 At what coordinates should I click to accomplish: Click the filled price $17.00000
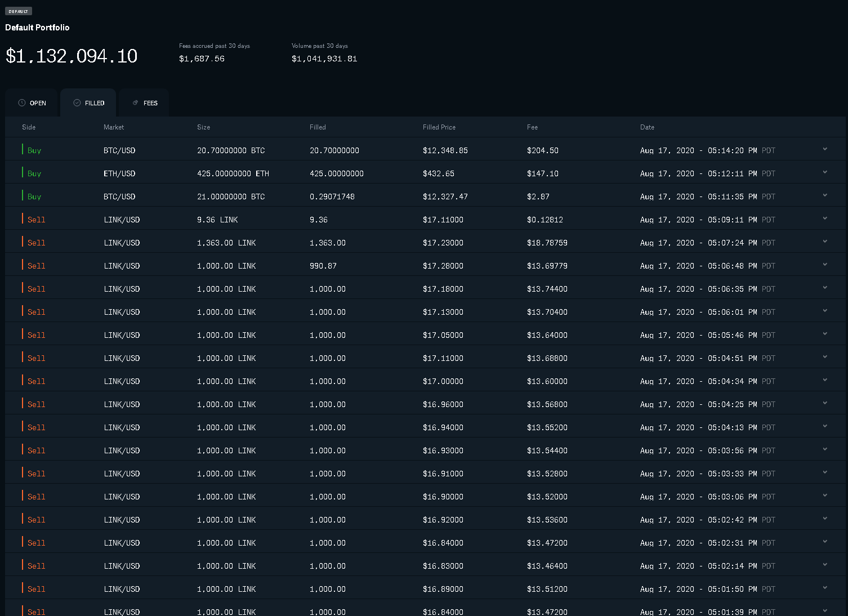(443, 381)
